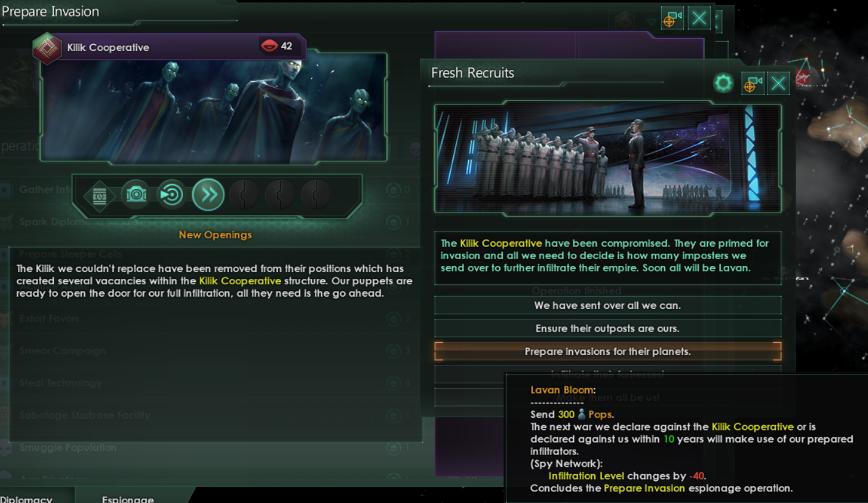Screen dimensions: 868x503
Task: Click the red lips opinion icon showing 42
Action: (269, 47)
